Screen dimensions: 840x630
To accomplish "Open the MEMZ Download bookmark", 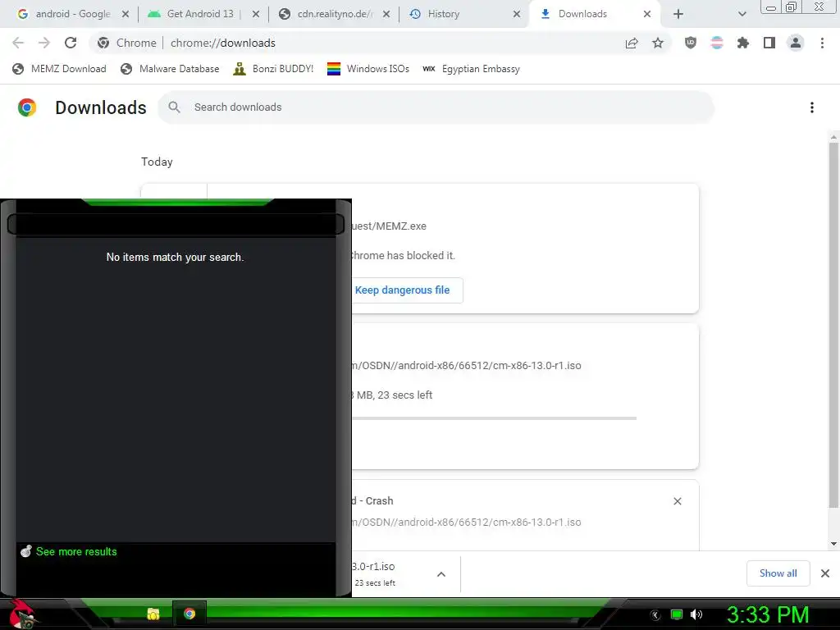I will [x=59, y=69].
